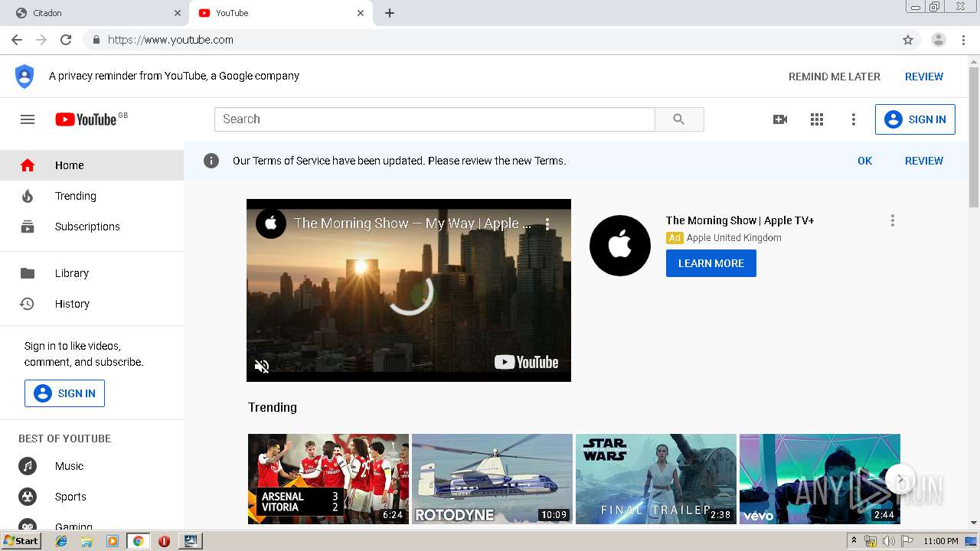Open the Rotodyne trending video
Image resolution: width=980 pixels, height=551 pixels.
(492, 479)
